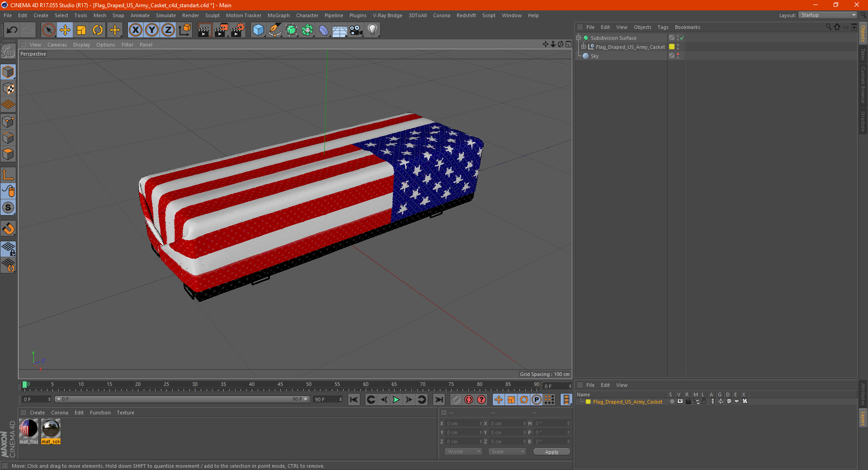Go to end of animation
This screenshot has height=470, width=868.
click(x=439, y=399)
